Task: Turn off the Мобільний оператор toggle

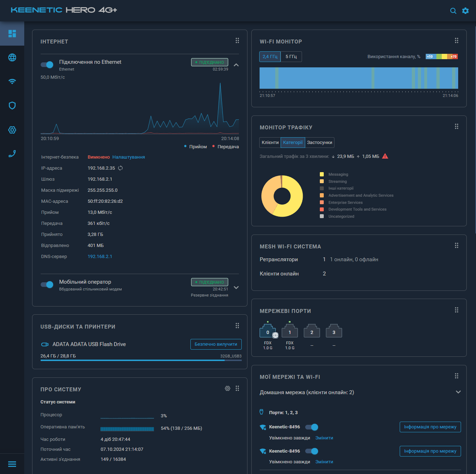Action: click(47, 284)
